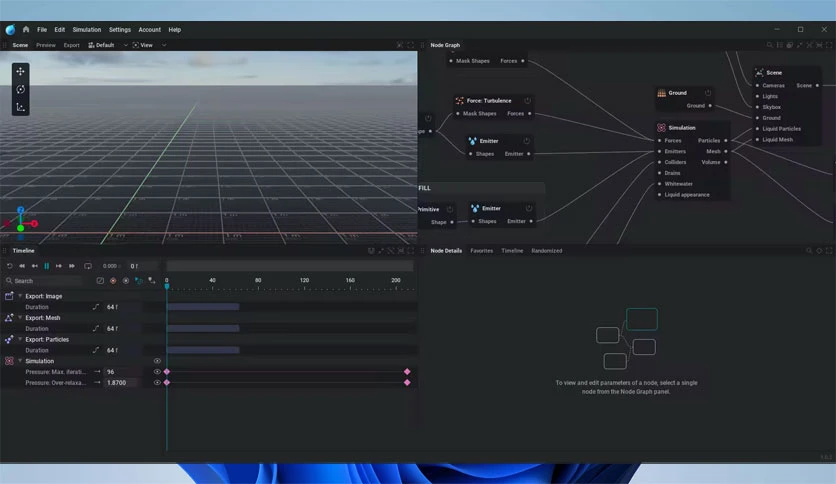Toggle power on upper Emitter node

point(526,141)
